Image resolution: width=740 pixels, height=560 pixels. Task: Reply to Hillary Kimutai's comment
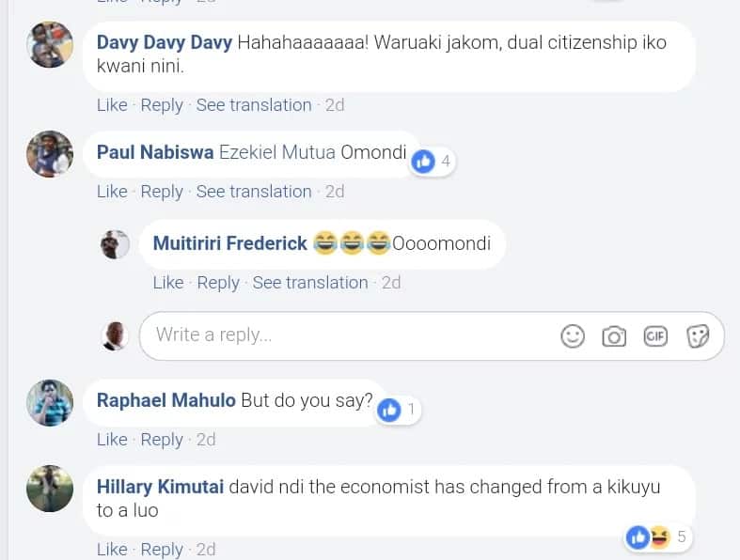pos(162,550)
